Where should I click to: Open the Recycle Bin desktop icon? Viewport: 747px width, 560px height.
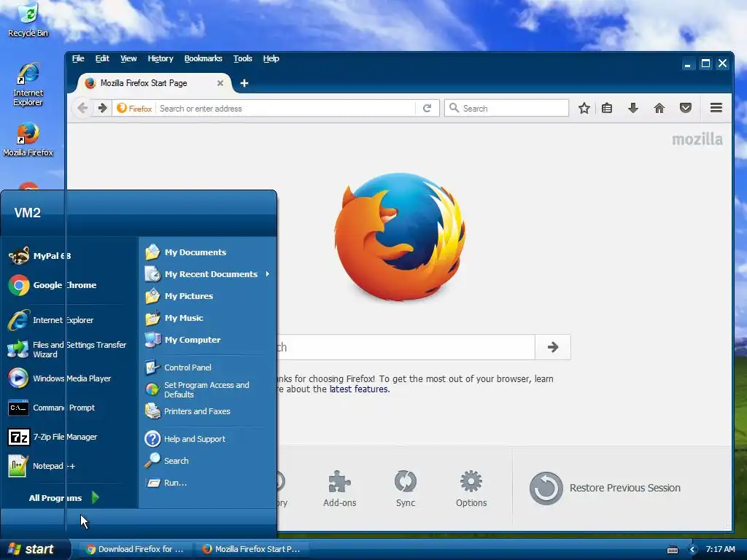click(x=28, y=20)
